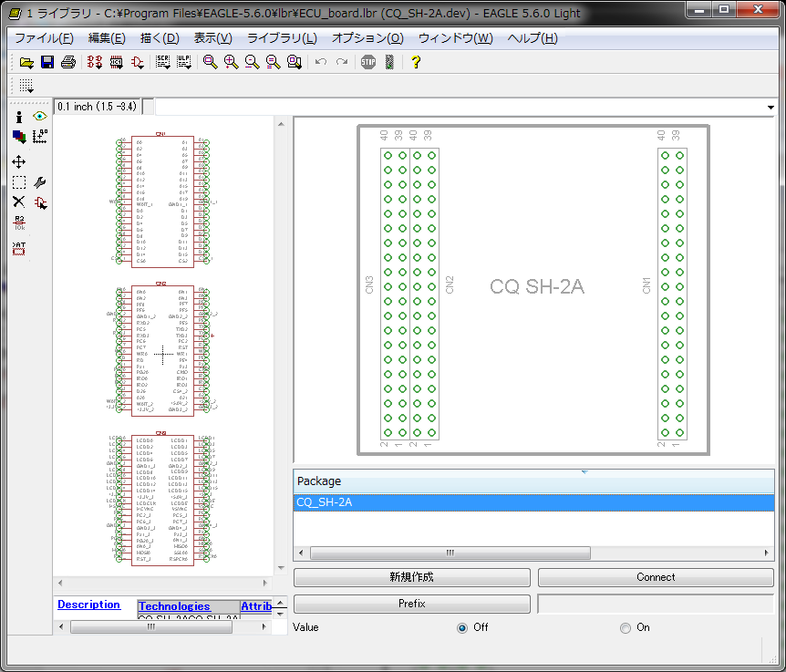The width and height of the screenshot is (786, 672).
Task: Click the traffic-light Go icon
Action: [x=389, y=62]
